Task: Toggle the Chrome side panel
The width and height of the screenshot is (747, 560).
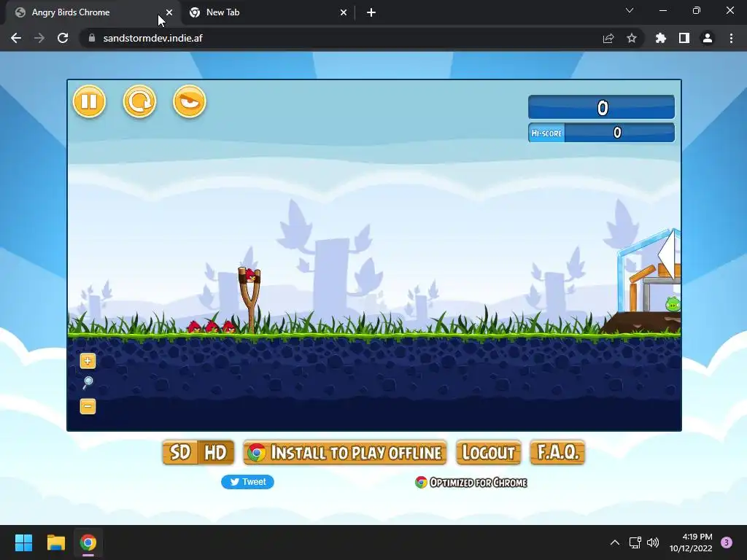Action: tap(684, 38)
